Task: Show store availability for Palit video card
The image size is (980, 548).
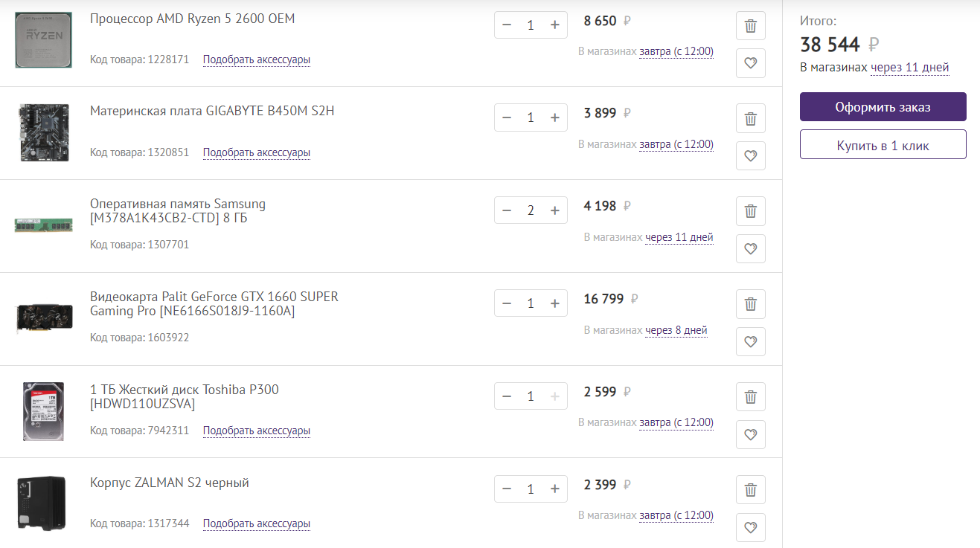Action: [676, 330]
